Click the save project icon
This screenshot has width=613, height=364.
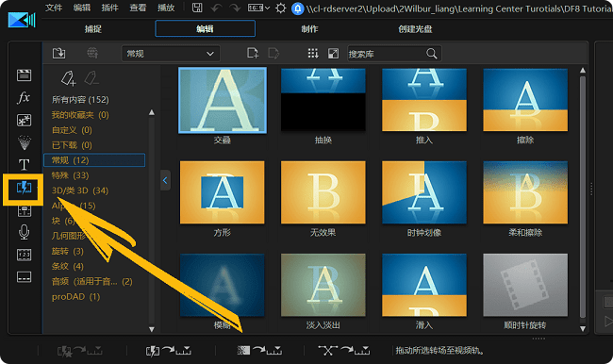pyautogui.click(x=197, y=8)
